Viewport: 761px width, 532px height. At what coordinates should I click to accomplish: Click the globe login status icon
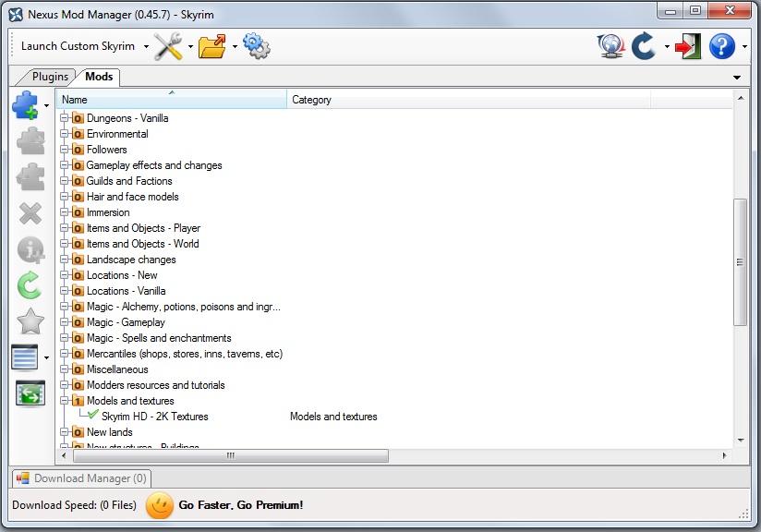point(610,46)
